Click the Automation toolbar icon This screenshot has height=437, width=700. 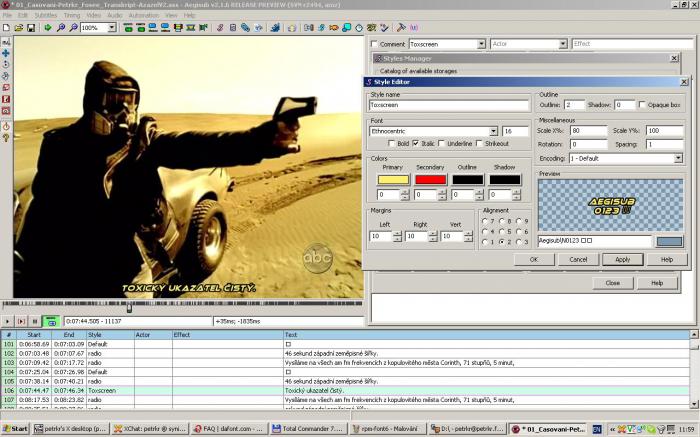[x=275, y=28]
